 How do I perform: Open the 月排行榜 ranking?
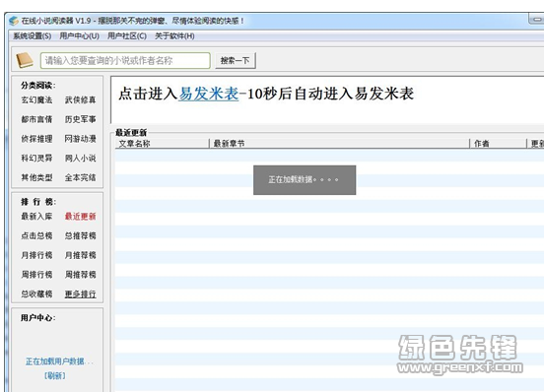tap(36, 255)
